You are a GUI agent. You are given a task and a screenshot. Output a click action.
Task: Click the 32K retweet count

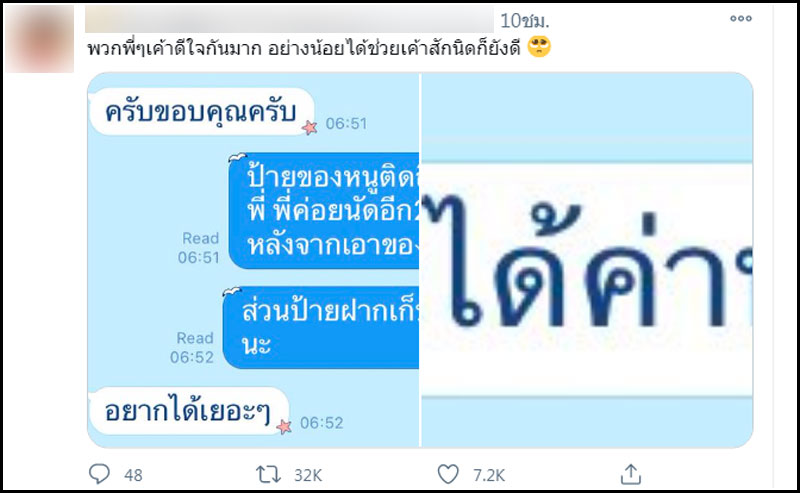click(x=308, y=475)
